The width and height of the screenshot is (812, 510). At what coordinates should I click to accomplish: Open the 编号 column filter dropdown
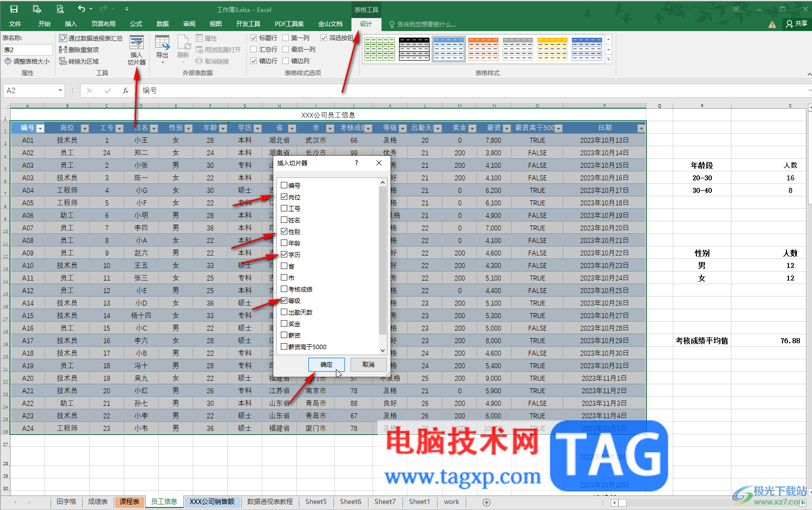tap(41, 128)
